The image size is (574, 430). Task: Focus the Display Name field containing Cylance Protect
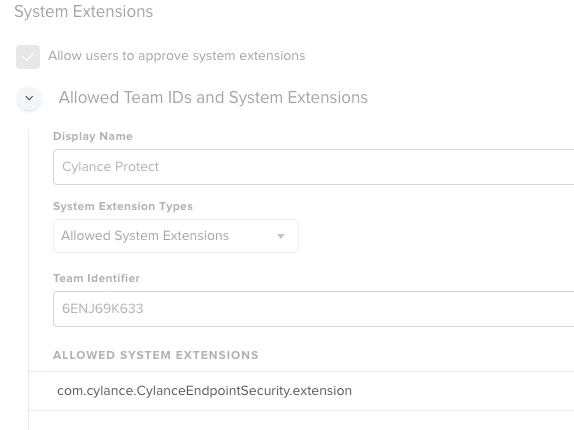pyautogui.click(x=313, y=167)
